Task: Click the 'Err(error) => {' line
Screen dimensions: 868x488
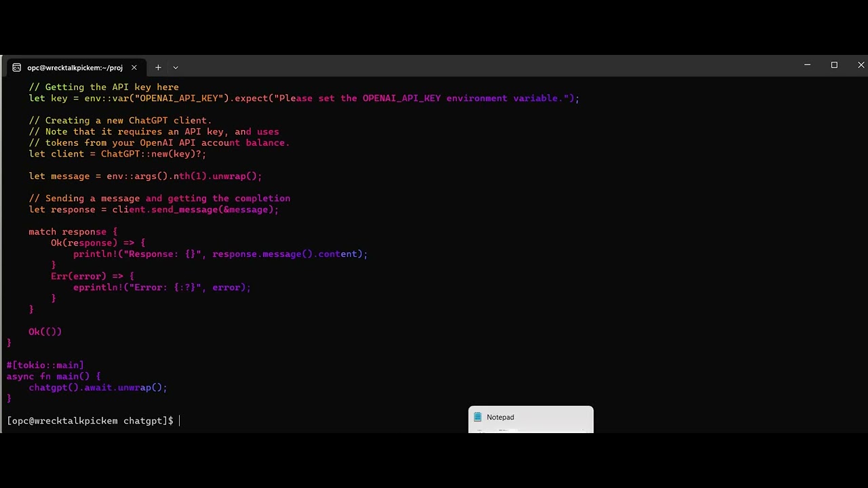Action: [93, 277]
